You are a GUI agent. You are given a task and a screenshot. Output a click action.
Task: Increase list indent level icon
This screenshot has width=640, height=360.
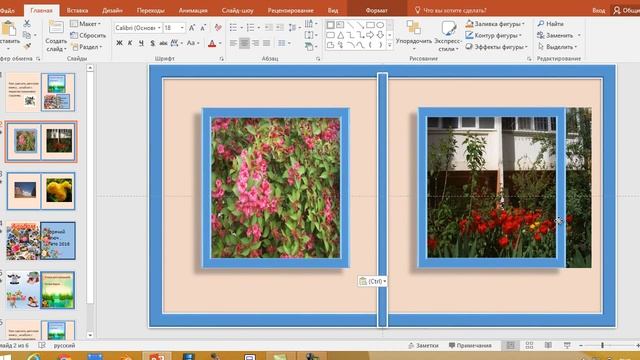(x=280, y=28)
